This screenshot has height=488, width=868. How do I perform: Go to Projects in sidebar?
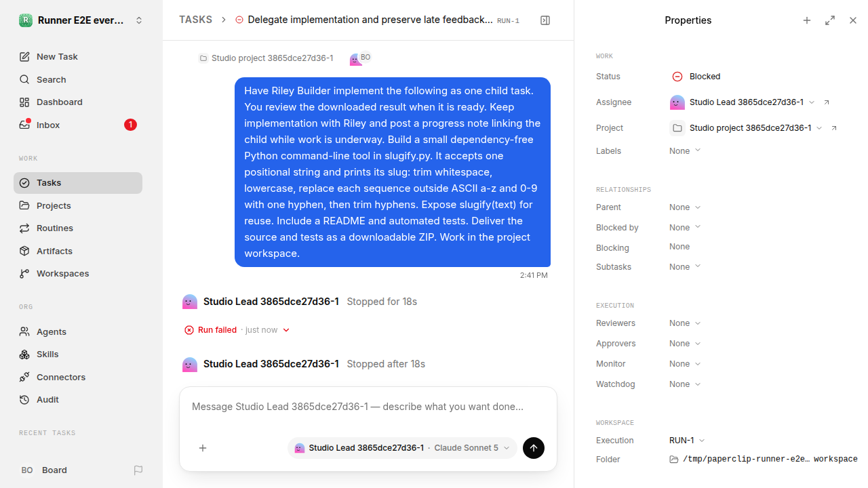pyautogui.click(x=78, y=205)
